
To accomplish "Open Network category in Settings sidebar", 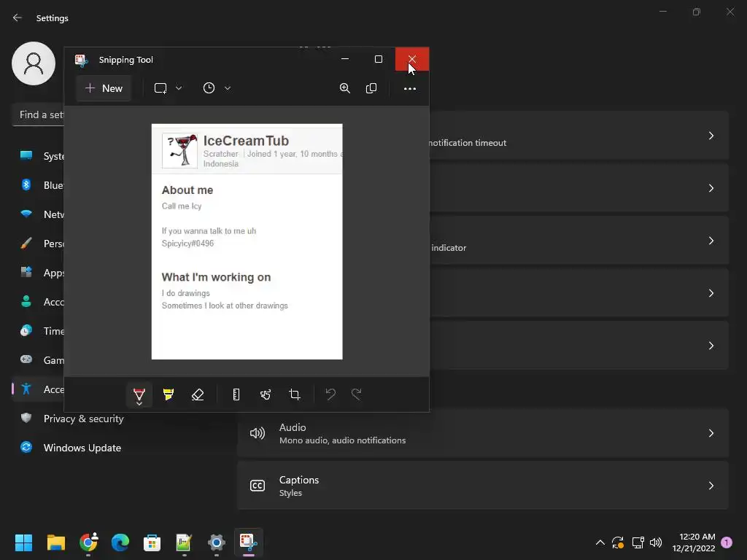I will pyautogui.click(x=41, y=214).
